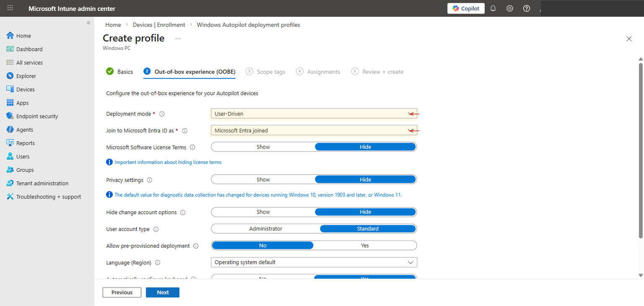Viewport: 644px width, 306px height.
Task: Open the Endpoint security section
Action: coord(38,116)
